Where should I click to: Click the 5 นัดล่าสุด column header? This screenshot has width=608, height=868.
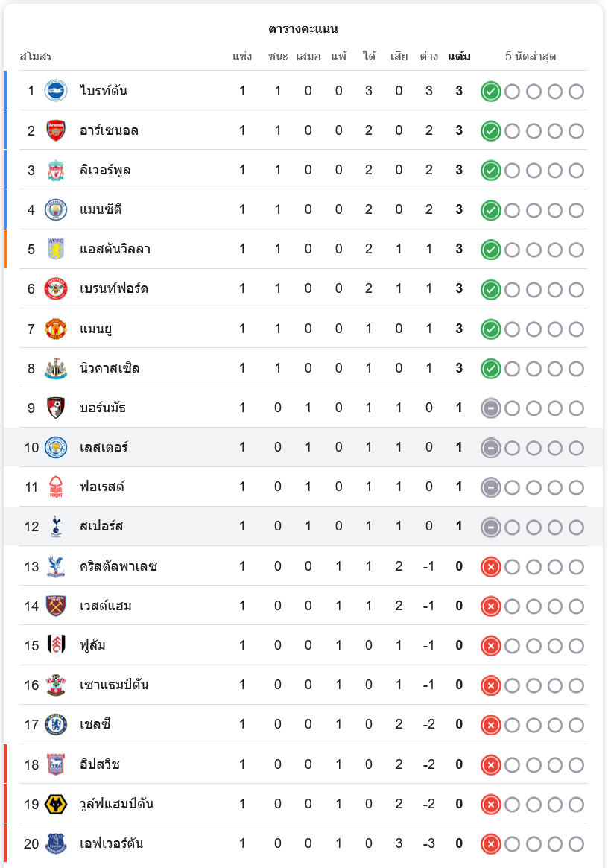[x=531, y=57]
